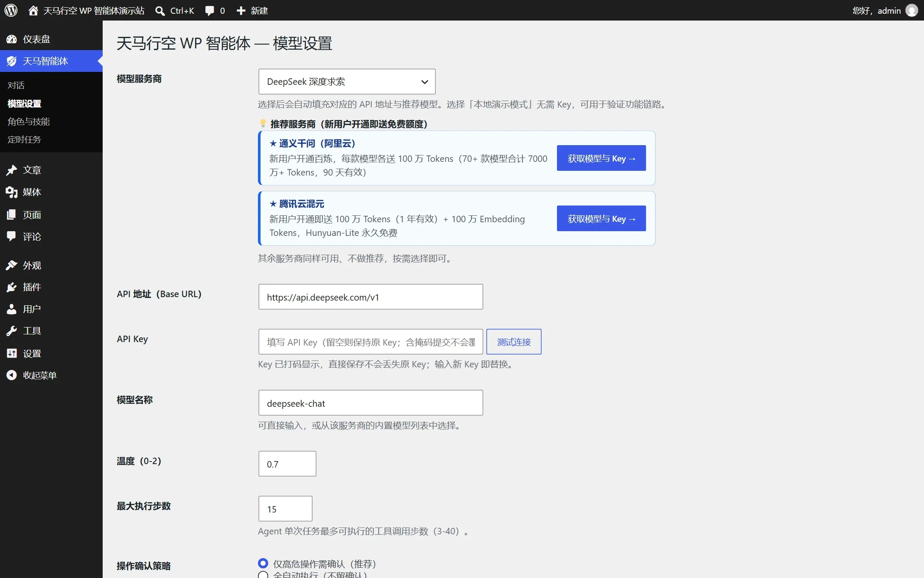This screenshot has width=924, height=578.
Task: Click the home icon beside the site name
Action: tap(33, 10)
